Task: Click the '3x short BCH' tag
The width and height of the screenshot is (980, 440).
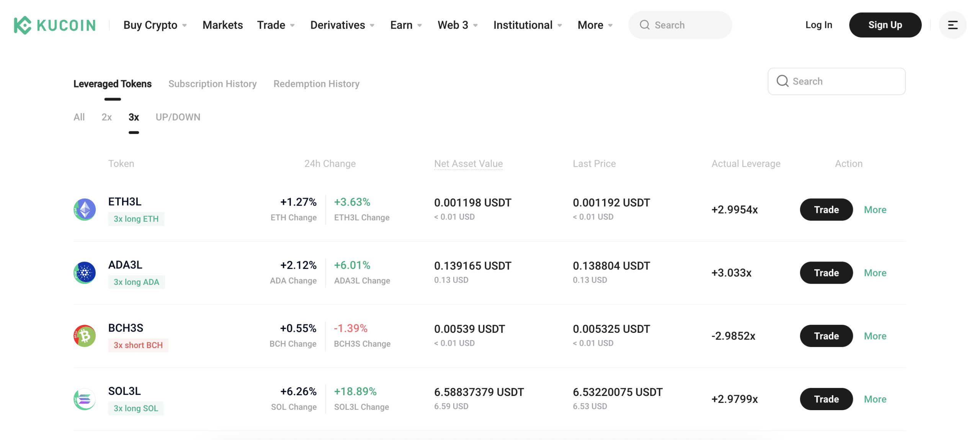Action: click(x=138, y=345)
